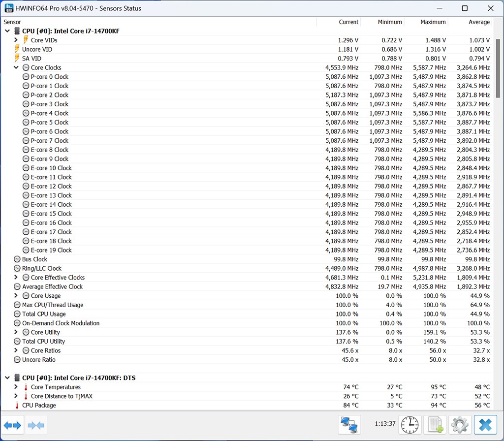The image size is (504, 441).
Task: Click the clock icon beside Bus Clock
Action: 17,259
